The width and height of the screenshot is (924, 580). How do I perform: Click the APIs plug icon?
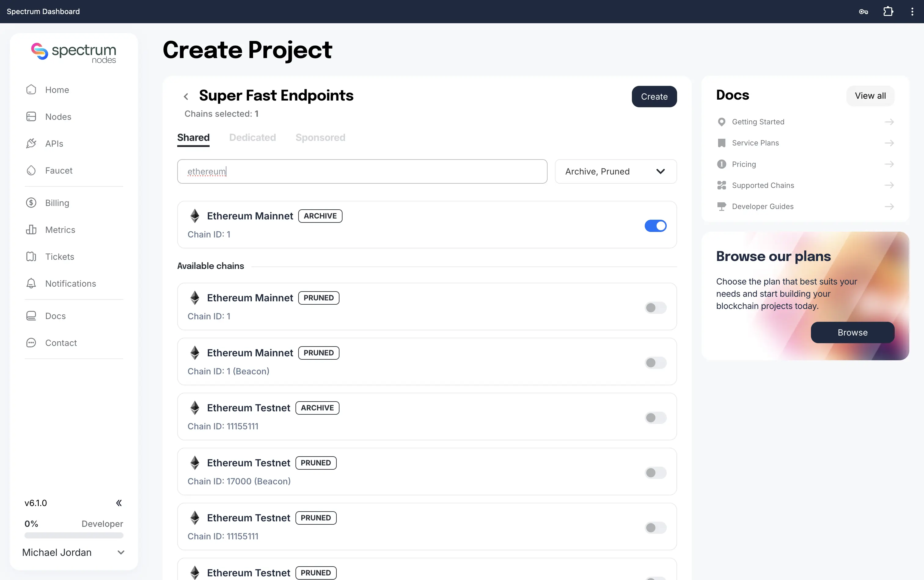[31, 143]
